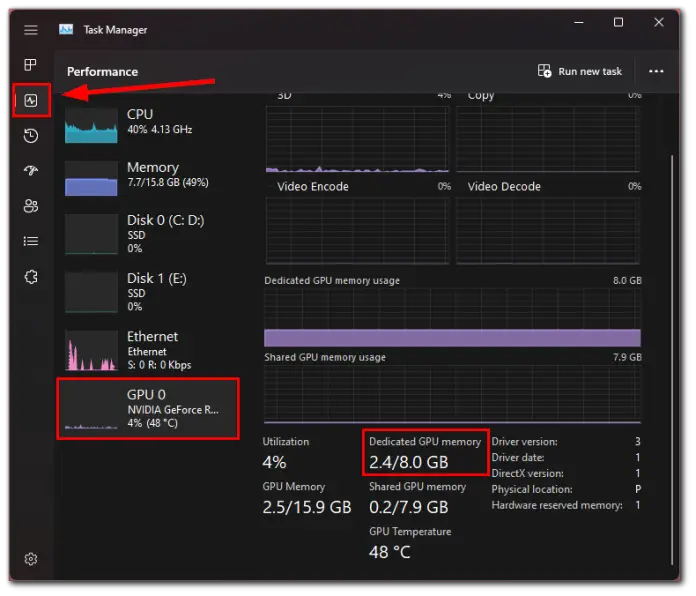Select Disk 1 (E:) entry
The width and height of the screenshot is (696, 596).
[x=150, y=291]
